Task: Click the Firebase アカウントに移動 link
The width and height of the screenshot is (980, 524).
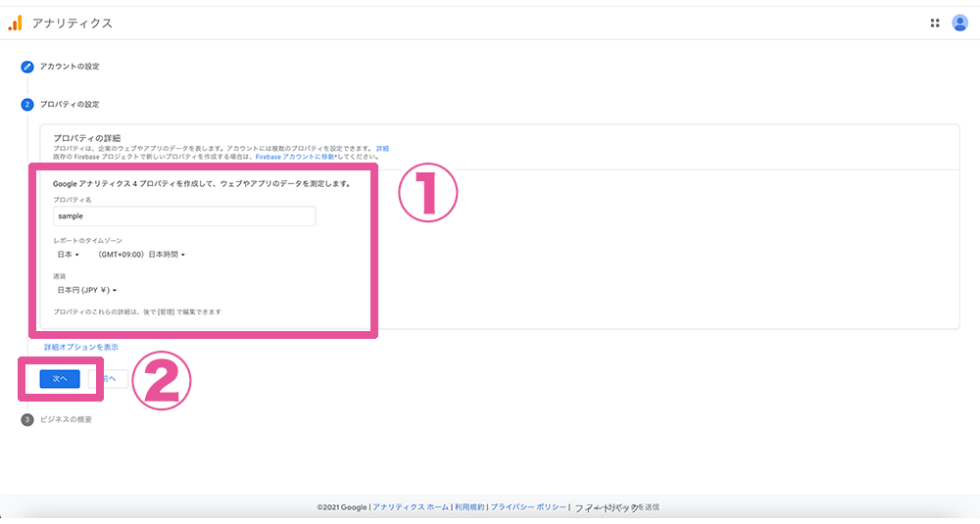Action: (295, 157)
